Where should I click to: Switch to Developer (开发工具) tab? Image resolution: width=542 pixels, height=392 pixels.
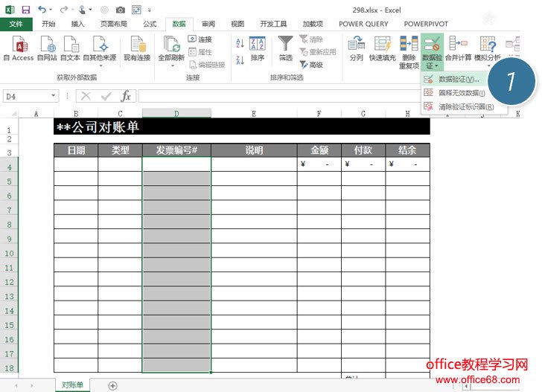pyautogui.click(x=273, y=24)
